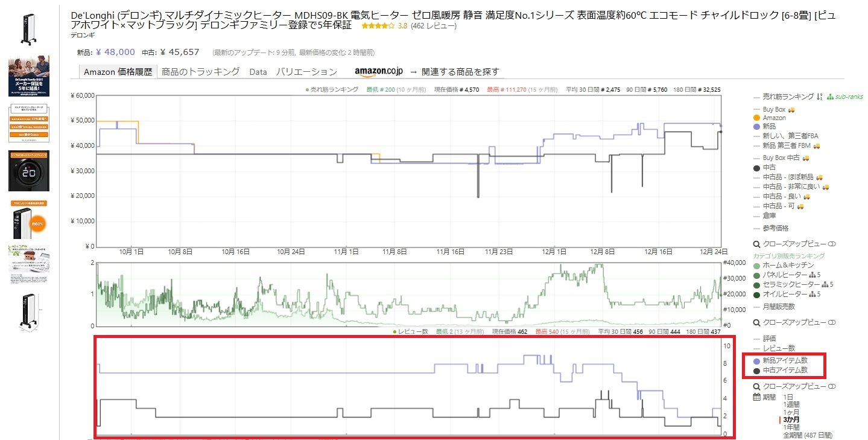This screenshot has width=868, height=440.
Task: Click truck icon beside 中古品 - ほぼ新品
Action: [x=819, y=177]
